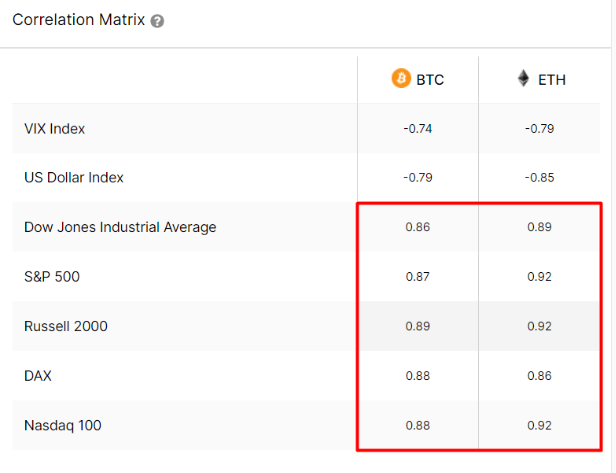Viewport: 616px width, 473px height.
Task: Click Russell 2000 ETH value 0.92
Action: click(x=539, y=326)
